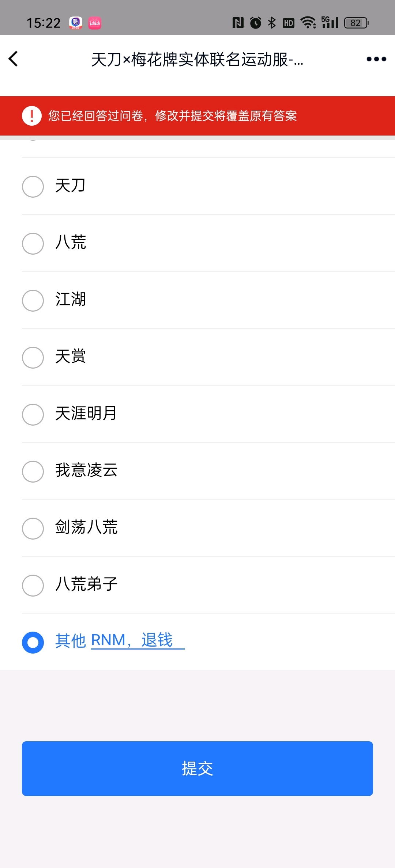Edit the 其他 text field reading RNM，退钱
The width and height of the screenshot is (395, 868).
138,640
